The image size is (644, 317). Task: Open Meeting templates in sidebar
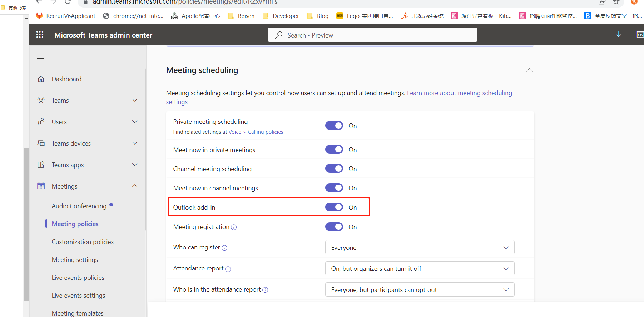point(78,313)
